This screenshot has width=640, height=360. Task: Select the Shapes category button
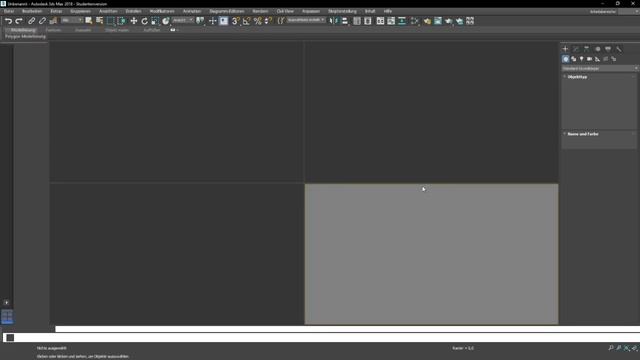click(573, 59)
